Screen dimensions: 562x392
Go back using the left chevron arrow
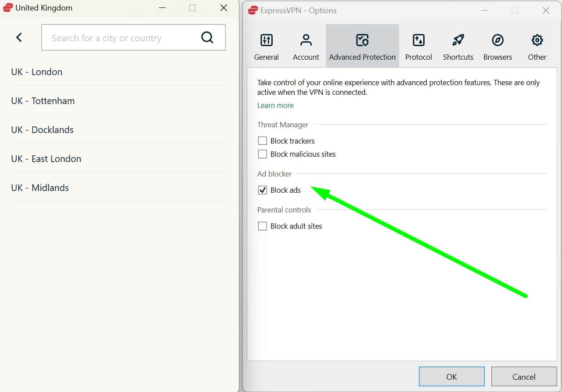coord(19,37)
